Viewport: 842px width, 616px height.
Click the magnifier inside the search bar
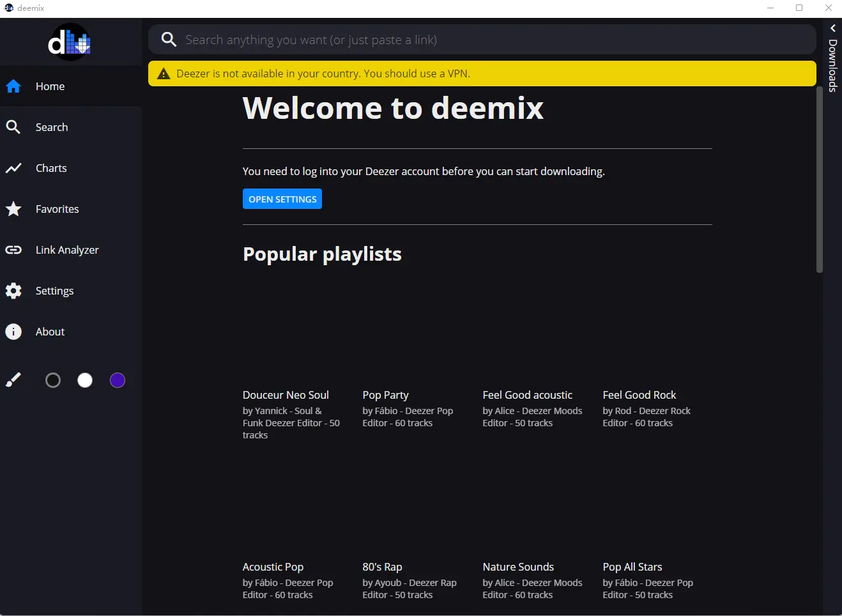coord(168,39)
